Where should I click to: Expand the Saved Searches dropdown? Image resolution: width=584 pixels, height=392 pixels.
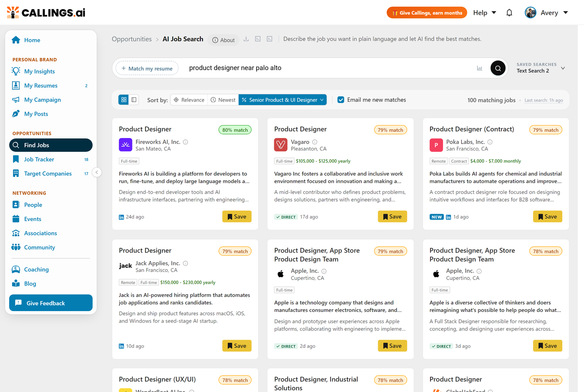click(541, 68)
